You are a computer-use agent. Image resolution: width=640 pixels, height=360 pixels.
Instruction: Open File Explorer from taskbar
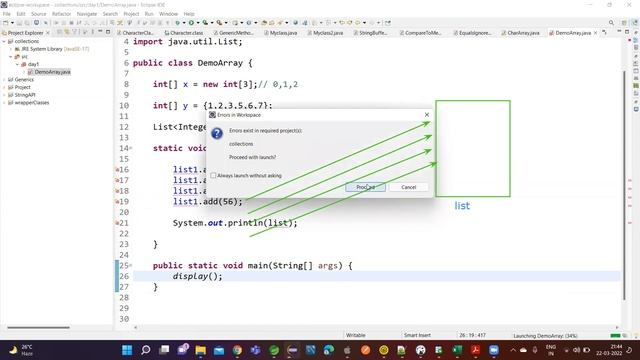[200, 350]
